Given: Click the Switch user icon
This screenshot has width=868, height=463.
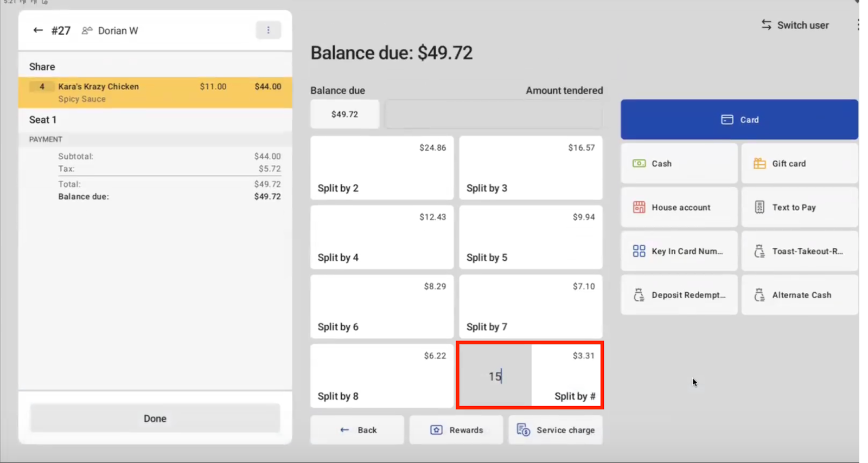Looking at the screenshot, I should pyautogui.click(x=766, y=25).
